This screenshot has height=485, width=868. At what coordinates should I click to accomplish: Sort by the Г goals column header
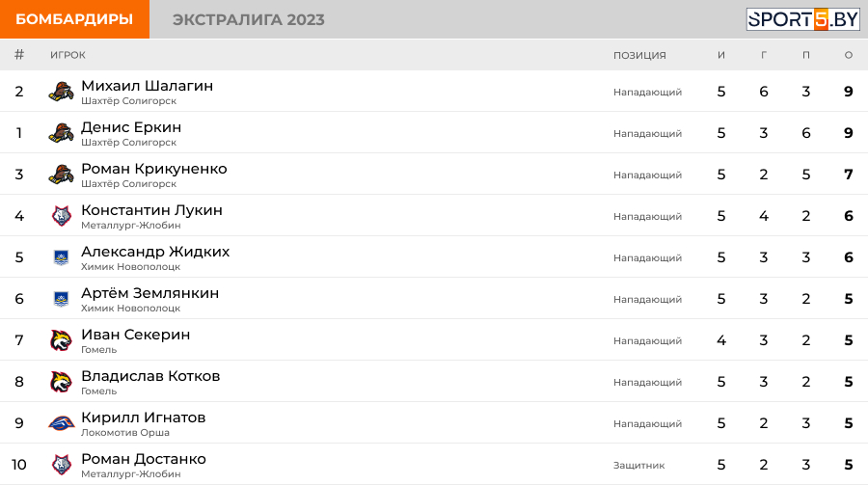click(x=764, y=55)
